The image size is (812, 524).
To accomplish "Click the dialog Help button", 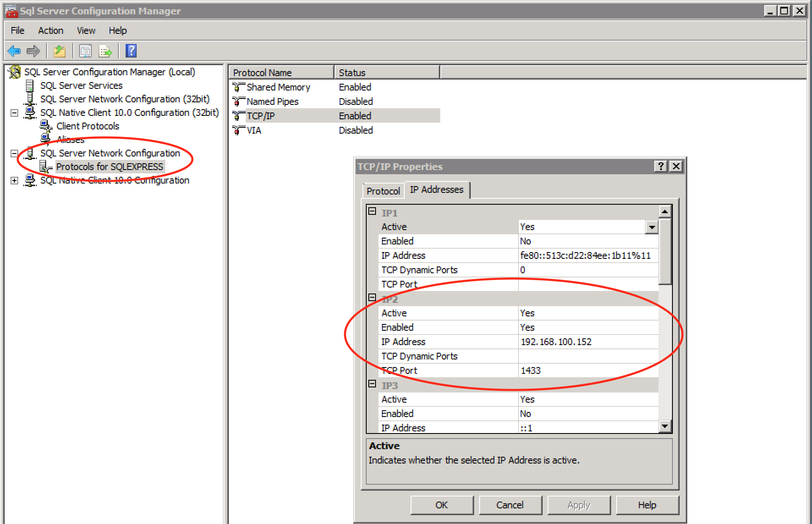I will tap(647, 505).
